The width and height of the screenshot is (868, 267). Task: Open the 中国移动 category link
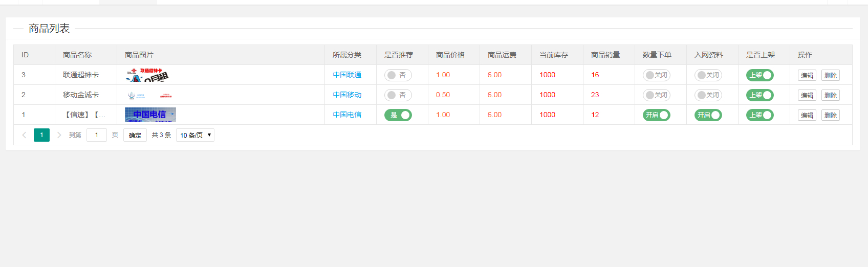(347, 95)
